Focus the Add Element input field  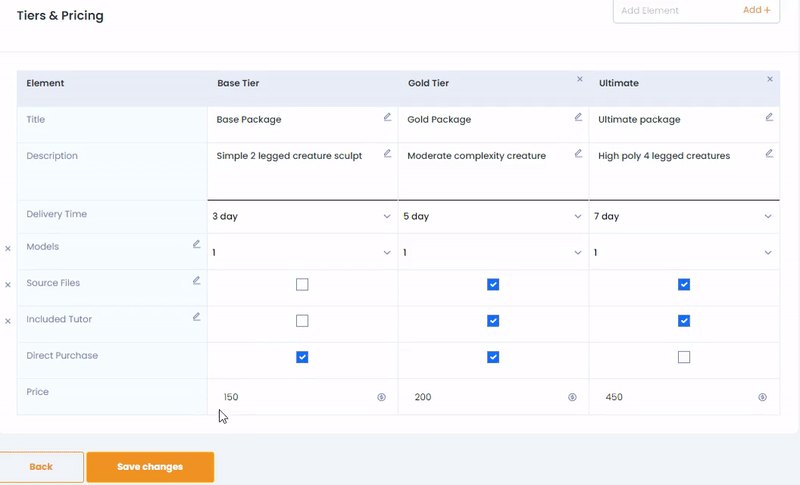click(676, 10)
